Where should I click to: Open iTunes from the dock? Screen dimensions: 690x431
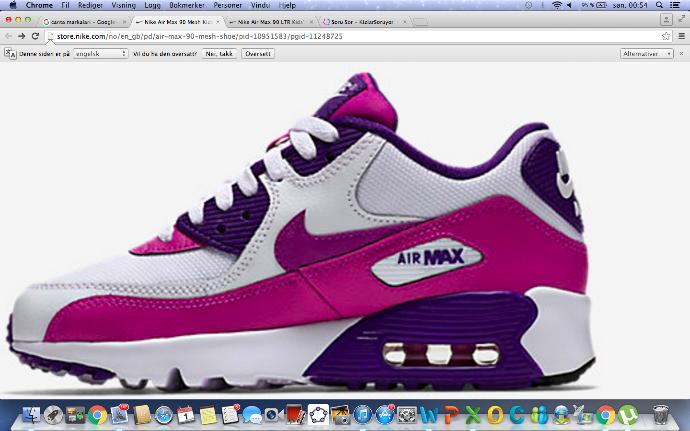pos(363,415)
